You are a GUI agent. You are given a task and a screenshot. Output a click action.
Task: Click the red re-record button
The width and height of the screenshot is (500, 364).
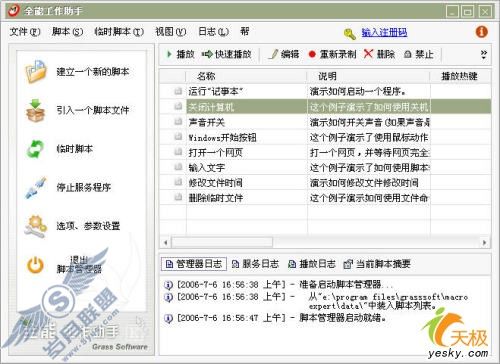tap(332, 54)
